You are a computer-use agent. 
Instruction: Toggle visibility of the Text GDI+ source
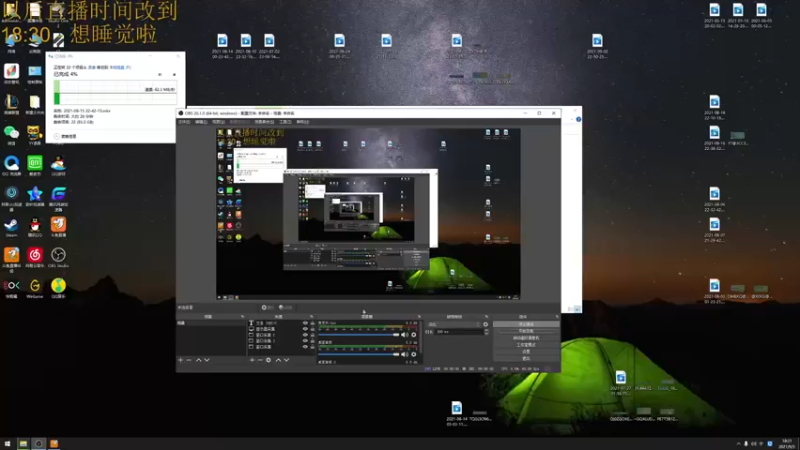coord(305,323)
